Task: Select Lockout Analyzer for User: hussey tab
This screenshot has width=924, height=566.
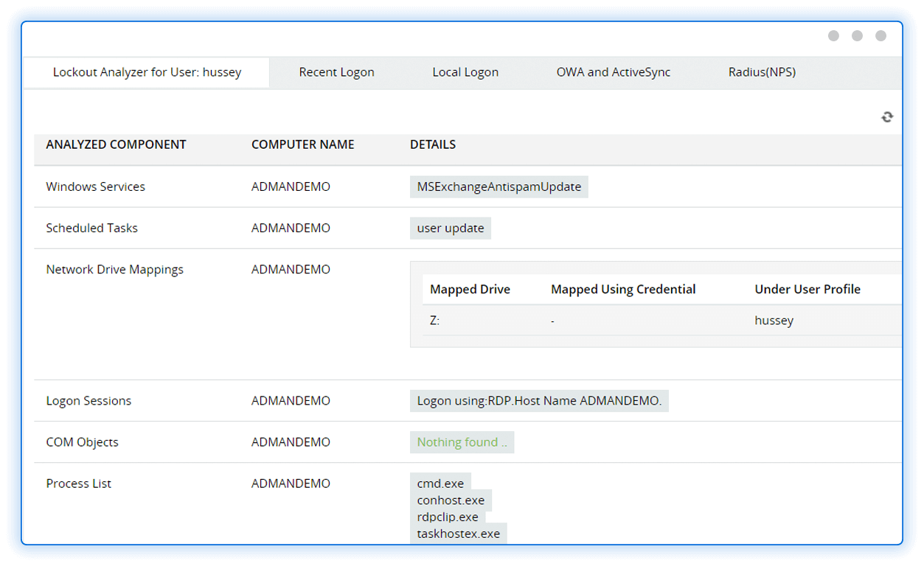Action: pos(147,72)
